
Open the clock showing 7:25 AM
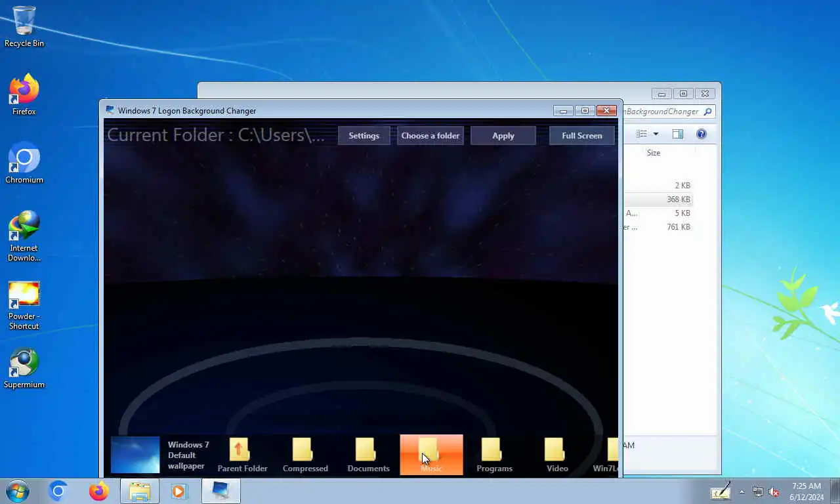(x=807, y=492)
